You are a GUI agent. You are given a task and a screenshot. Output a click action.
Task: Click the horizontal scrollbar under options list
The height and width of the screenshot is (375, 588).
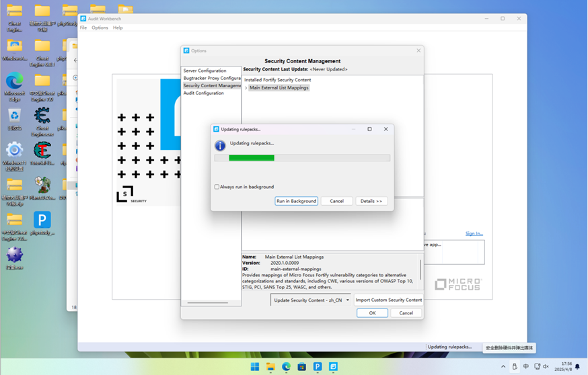(208, 302)
